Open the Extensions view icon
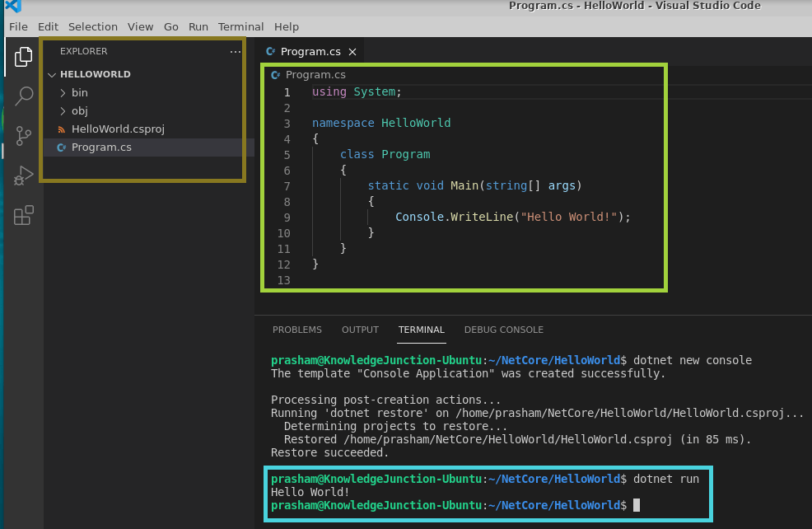The image size is (812, 529). pyautogui.click(x=23, y=214)
